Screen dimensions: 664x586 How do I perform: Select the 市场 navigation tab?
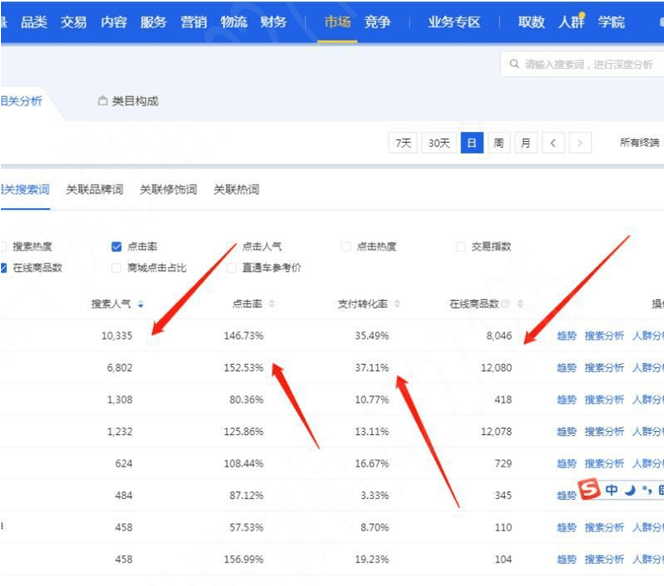pyautogui.click(x=338, y=22)
